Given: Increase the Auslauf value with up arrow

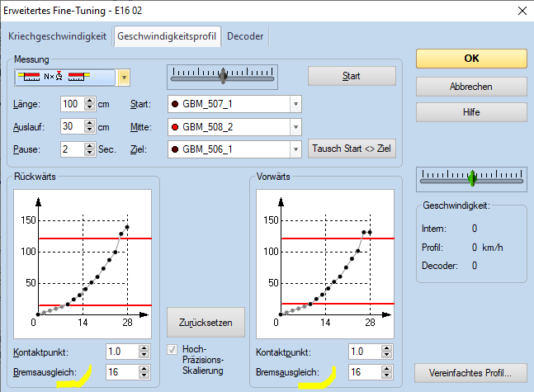Looking at the screenshot, I should 90,123.
